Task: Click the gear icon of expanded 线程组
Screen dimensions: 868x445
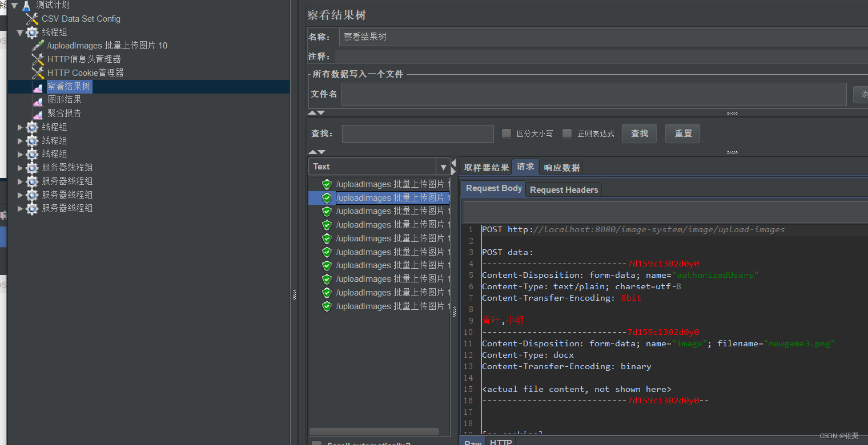Action: 33,33
